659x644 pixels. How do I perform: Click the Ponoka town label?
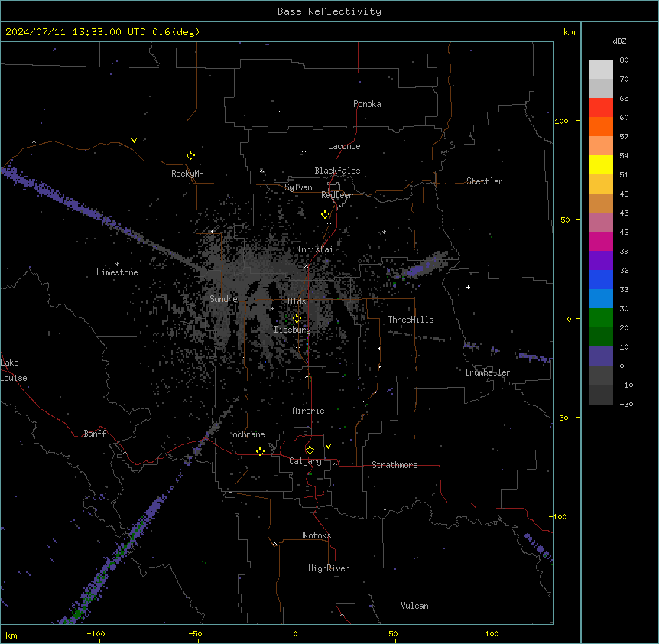(x=367, y=104)
